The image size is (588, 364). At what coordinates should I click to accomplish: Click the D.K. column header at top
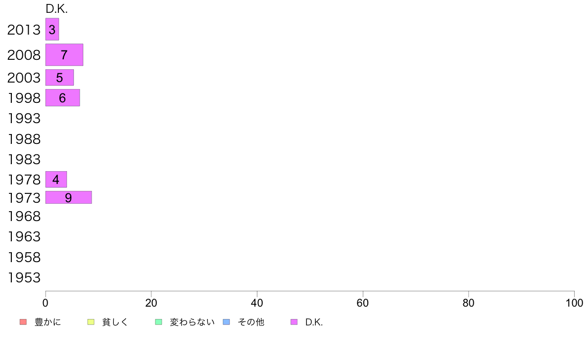pyautogui.click(x=56, y=9)
